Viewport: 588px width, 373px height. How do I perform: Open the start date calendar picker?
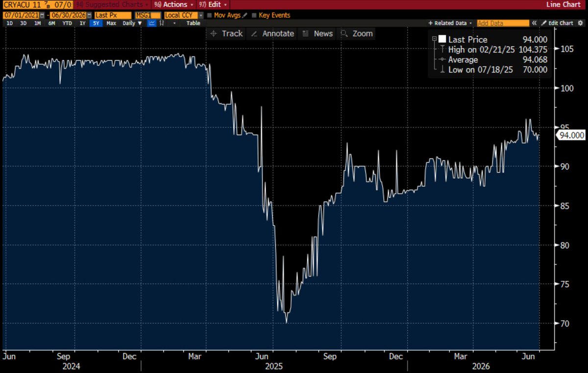42,15
